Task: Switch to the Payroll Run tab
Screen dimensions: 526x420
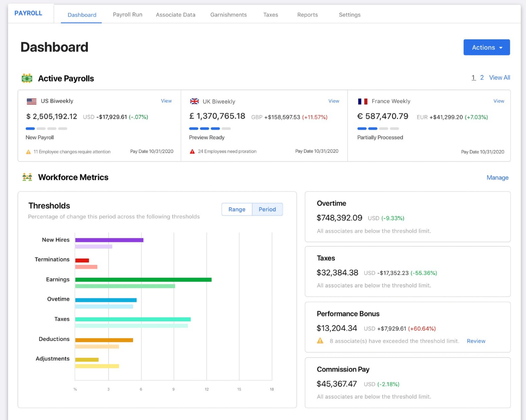Action: pos(127,15)
